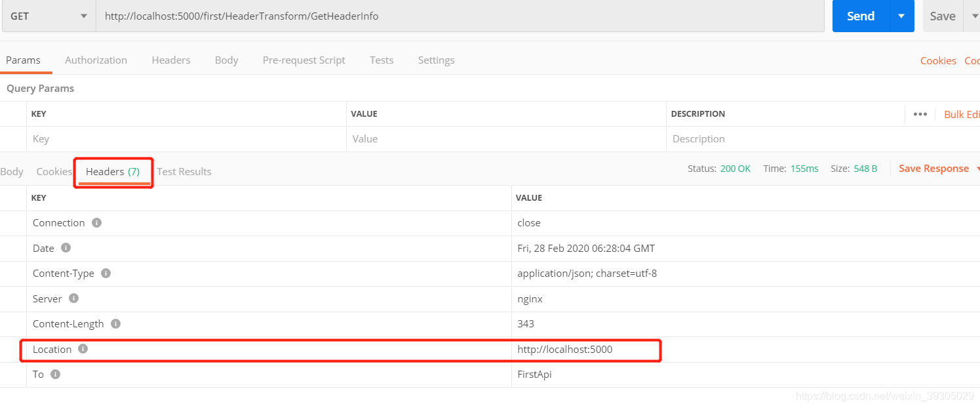Open the Pre-request Script tab
980x408 pixels.
click(304, 60)
